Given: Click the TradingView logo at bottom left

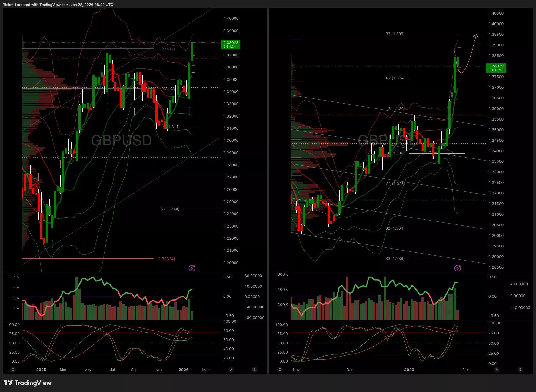Looking at the screenshot, I should tap(28, 383).
